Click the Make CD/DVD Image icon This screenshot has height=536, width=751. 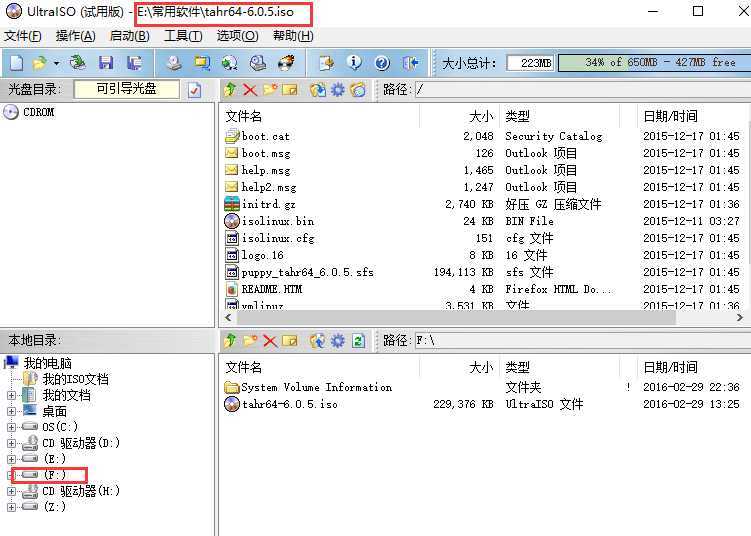(174, 63)
